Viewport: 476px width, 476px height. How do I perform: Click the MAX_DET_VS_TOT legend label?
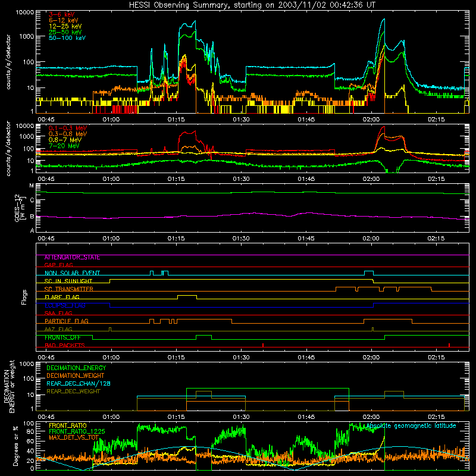74,437
